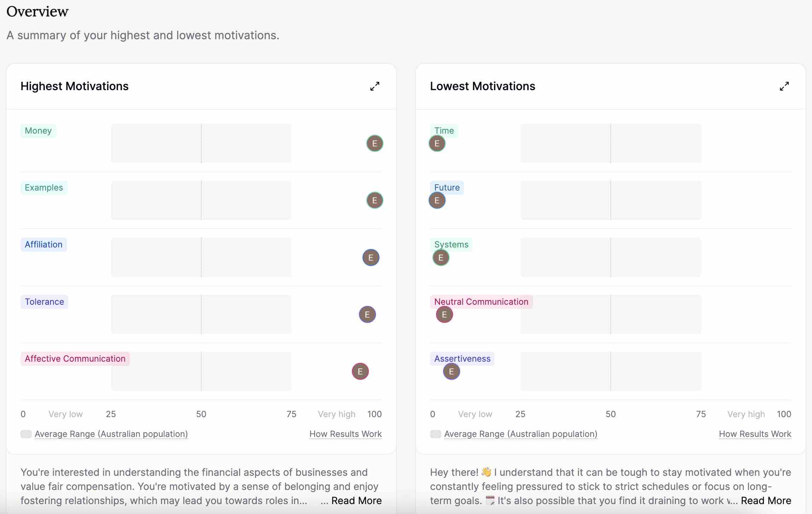Click How Results Work in Highest Motivations
The width and height of the screenshot is (812, 514).
click(345, 433)
